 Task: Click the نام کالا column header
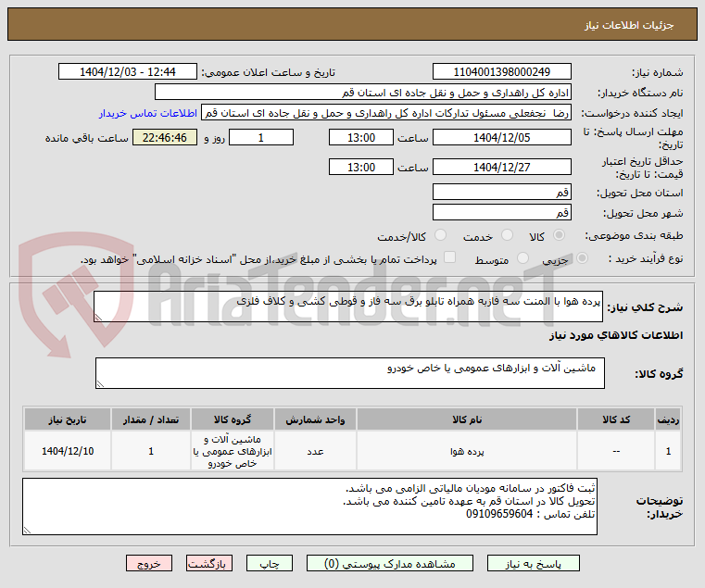(x=467, y=419)
